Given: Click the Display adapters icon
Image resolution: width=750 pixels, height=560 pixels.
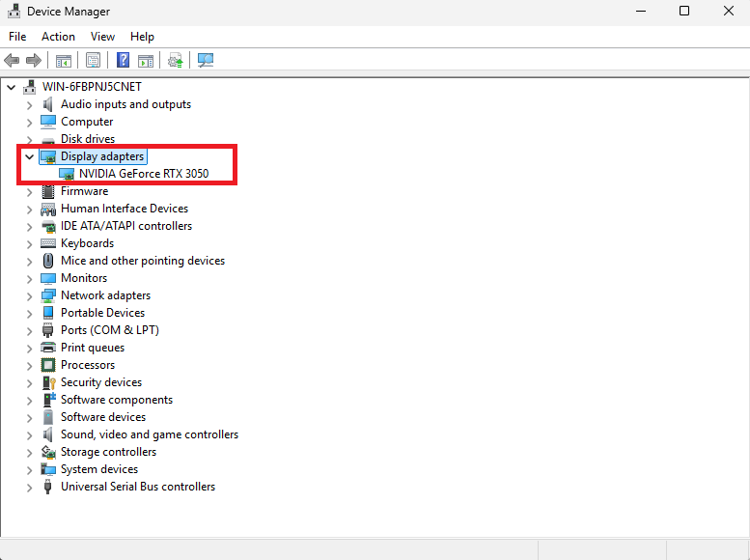Looking at the screenshot, I should [48, 156].
